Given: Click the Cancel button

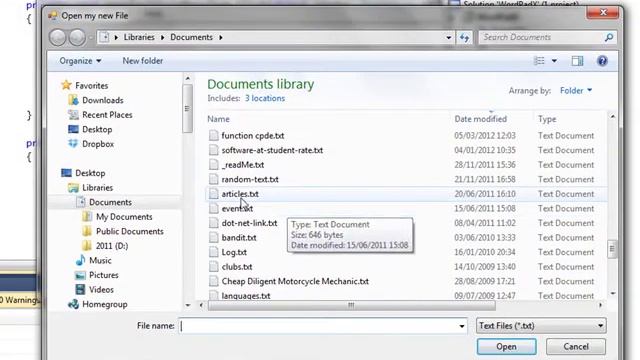Looking at the screenshot, I should (576, 347).
